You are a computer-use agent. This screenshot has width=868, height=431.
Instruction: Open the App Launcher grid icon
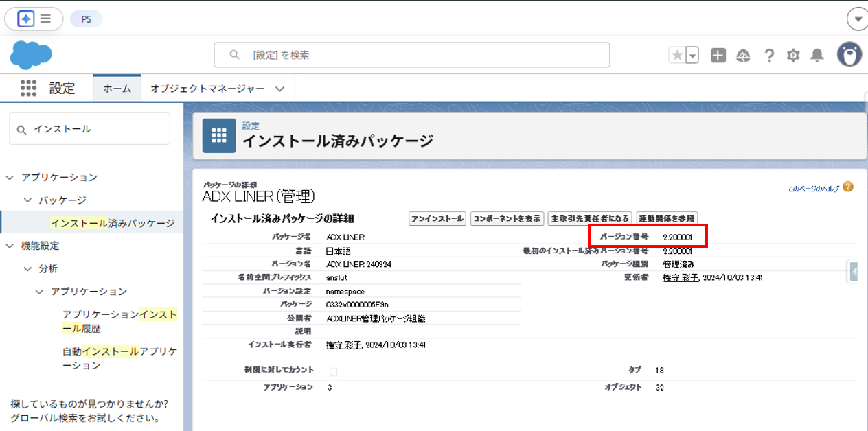point(28,88)
